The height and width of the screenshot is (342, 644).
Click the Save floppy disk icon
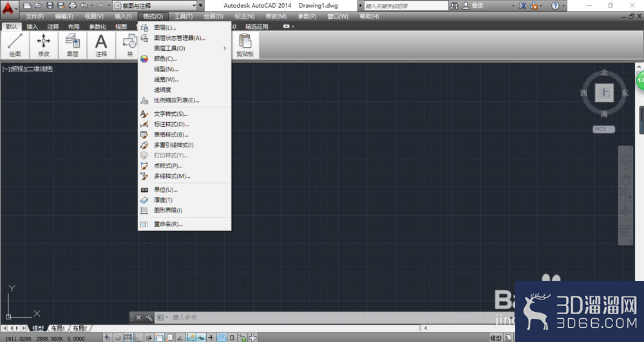coord(50,6)
